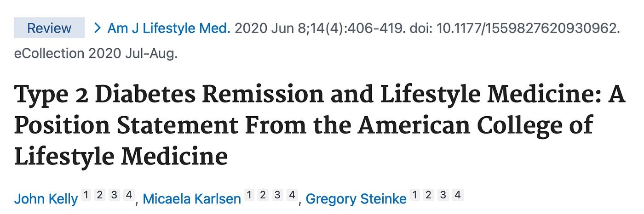Select affiliation 4 next to Gregory Steinke
644x214 pixels.
click(x=457, y=195)
